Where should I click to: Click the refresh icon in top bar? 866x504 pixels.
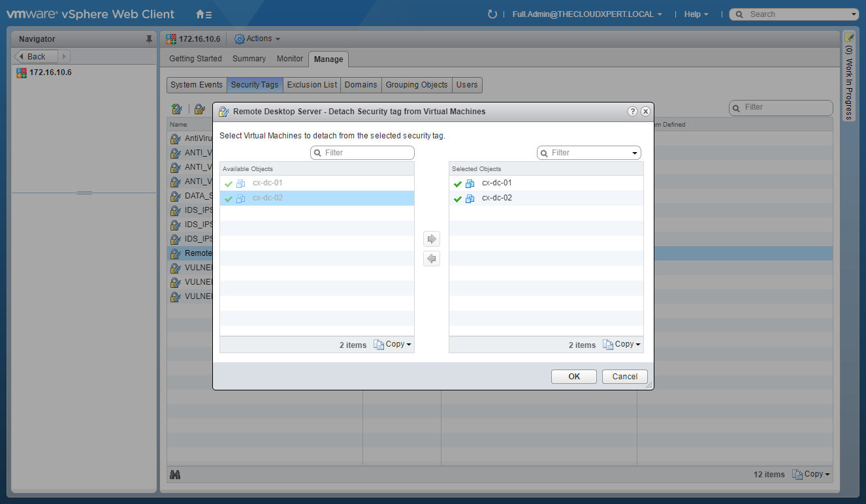[x=492, y=14]
